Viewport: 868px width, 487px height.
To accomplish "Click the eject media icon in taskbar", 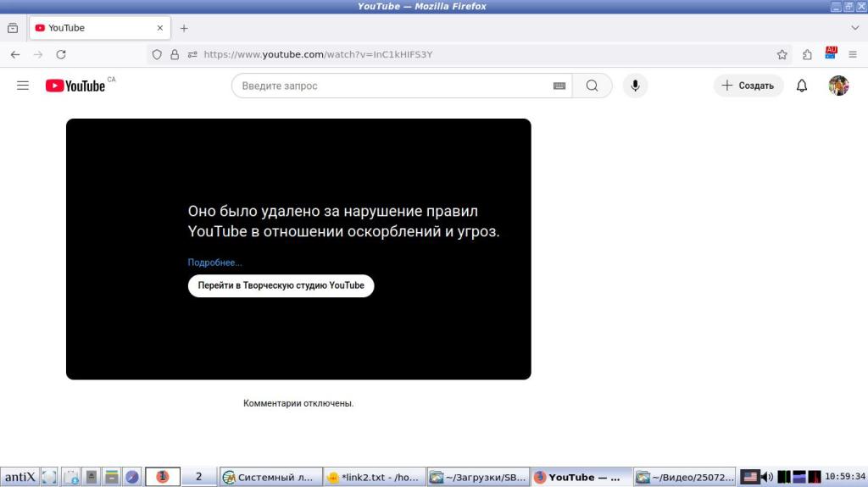I will [92, 477].
